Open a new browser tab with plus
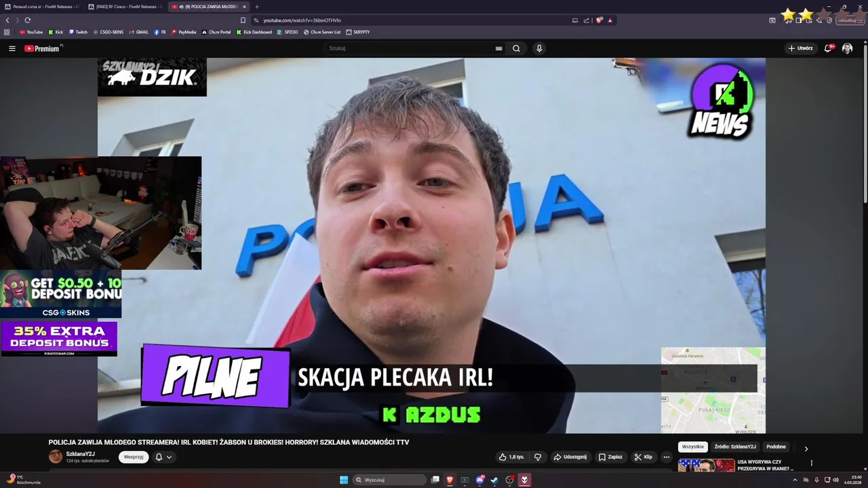The height and width of the screenshot is (488, 868). pyautogui.click(x=257, y=7)
